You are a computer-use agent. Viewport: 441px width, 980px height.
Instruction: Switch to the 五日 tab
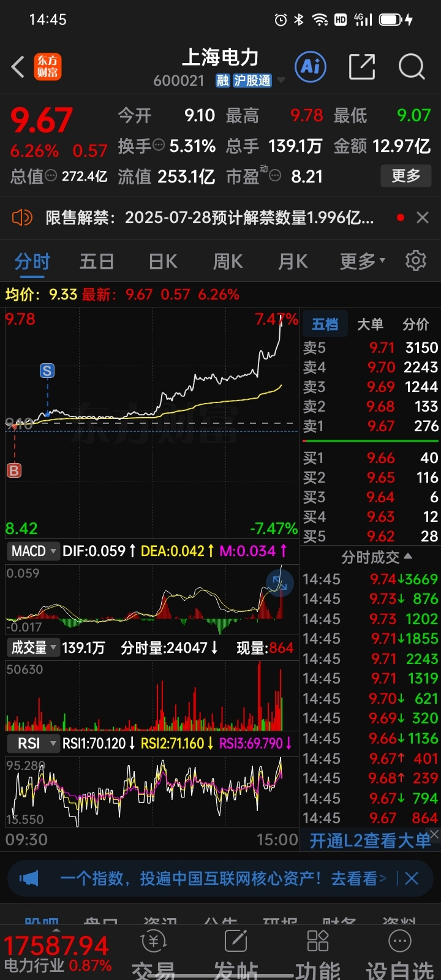(97, 262)
